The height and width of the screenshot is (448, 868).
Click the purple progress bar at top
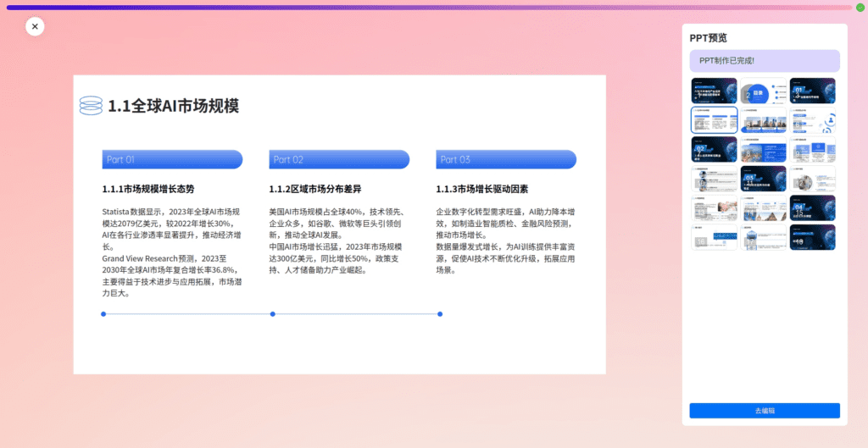pos(424,8)
